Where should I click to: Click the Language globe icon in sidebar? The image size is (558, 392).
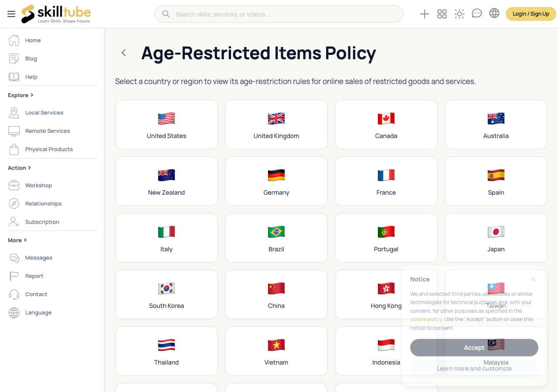pyautogui.click(x=14, y=312)
